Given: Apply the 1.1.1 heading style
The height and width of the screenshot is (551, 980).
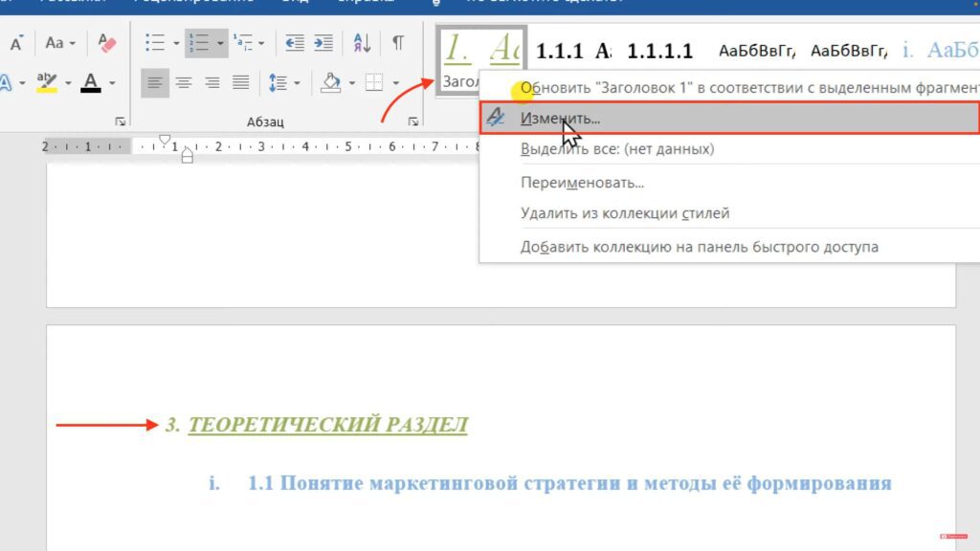Looking at the screenshot, I should (574, 51).
